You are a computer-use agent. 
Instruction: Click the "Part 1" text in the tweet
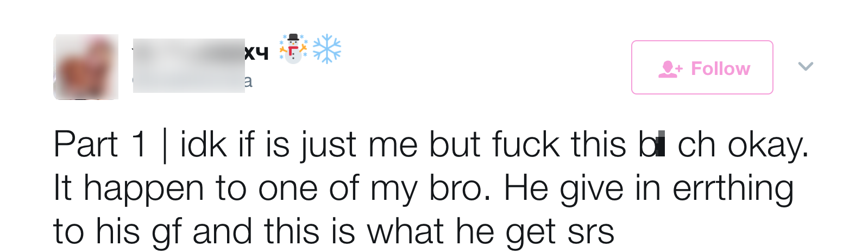(100, 144)
